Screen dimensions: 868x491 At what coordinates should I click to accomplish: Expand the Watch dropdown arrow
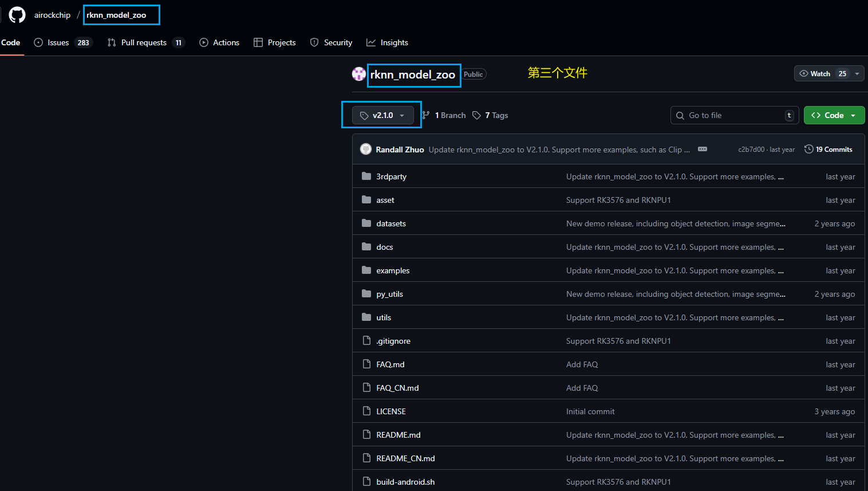pos(857,74)
